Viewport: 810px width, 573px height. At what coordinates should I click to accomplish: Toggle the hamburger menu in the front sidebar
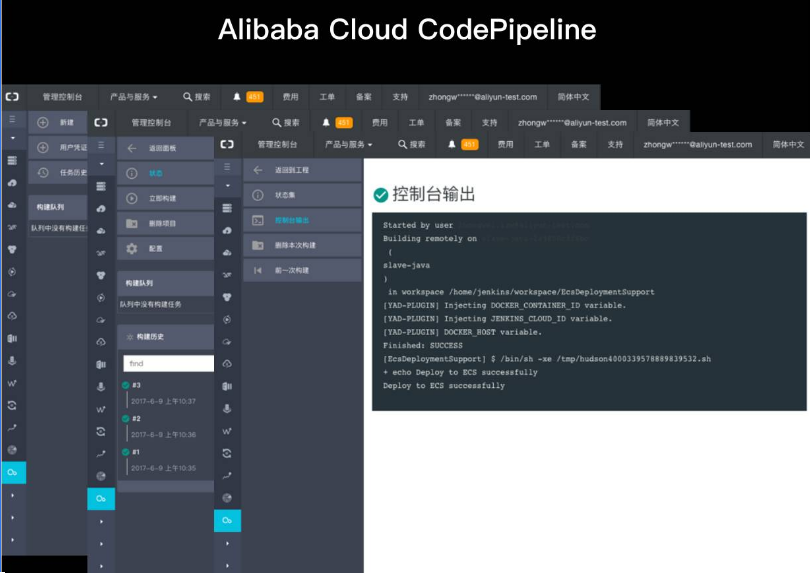[227, 167]
